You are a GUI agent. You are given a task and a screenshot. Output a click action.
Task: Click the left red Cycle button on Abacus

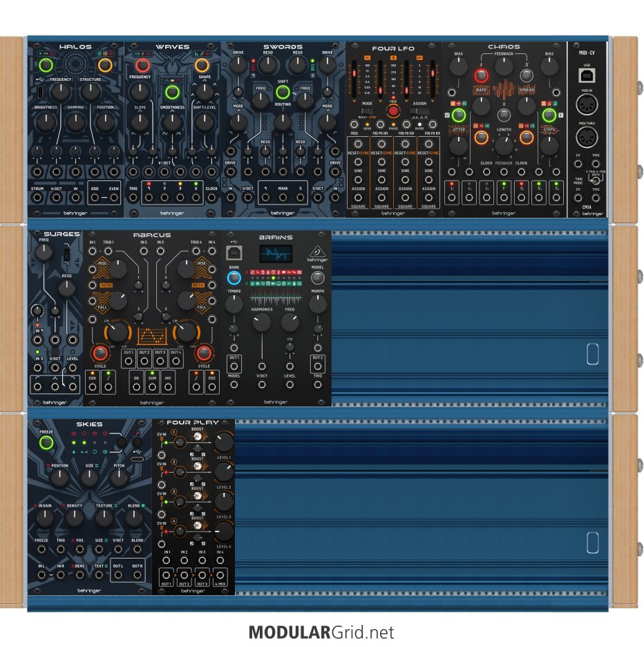point(100,353)
